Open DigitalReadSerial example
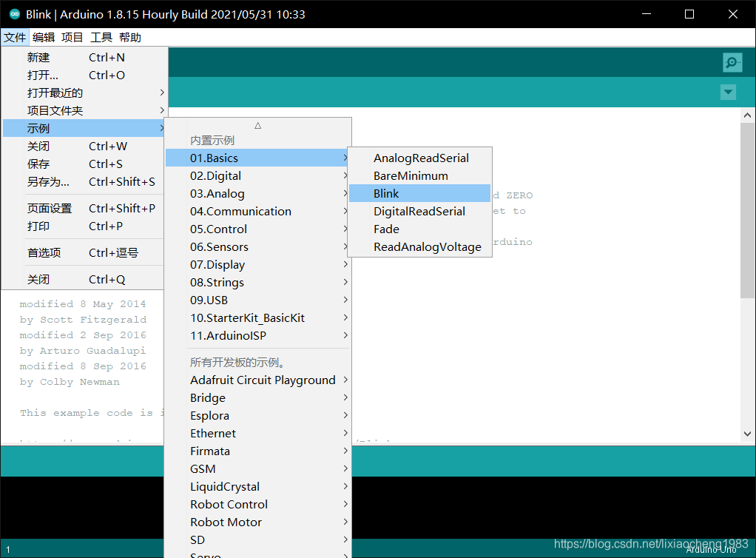This screenshot has height=558, width=756. 419,211
